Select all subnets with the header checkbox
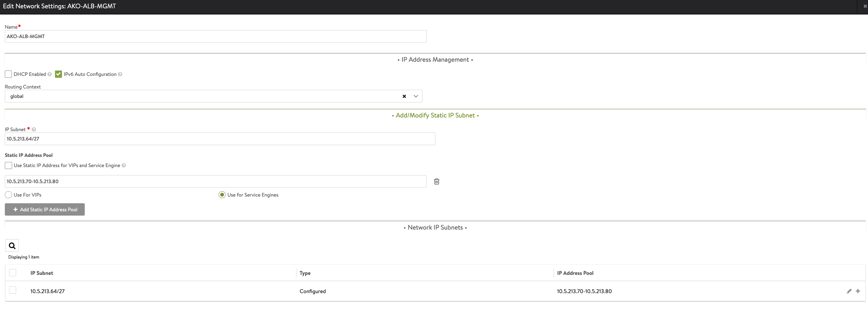Viewport: 868px width, 310px height. [x=12, y=273]
